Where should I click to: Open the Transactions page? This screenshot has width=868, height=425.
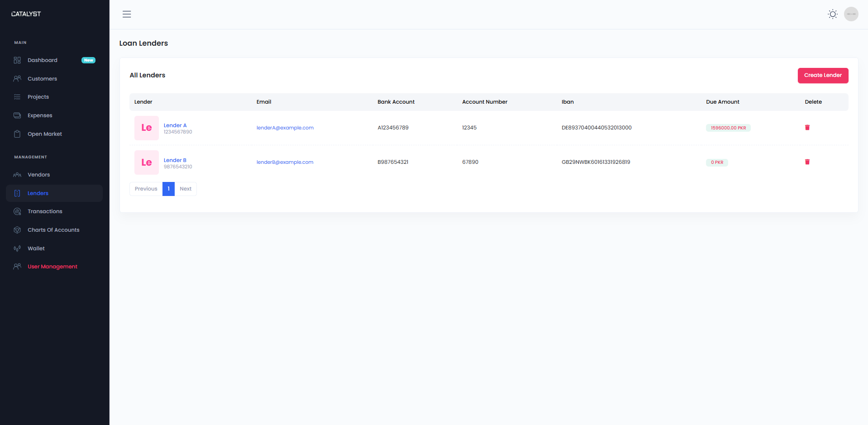[x=45, y=211]
